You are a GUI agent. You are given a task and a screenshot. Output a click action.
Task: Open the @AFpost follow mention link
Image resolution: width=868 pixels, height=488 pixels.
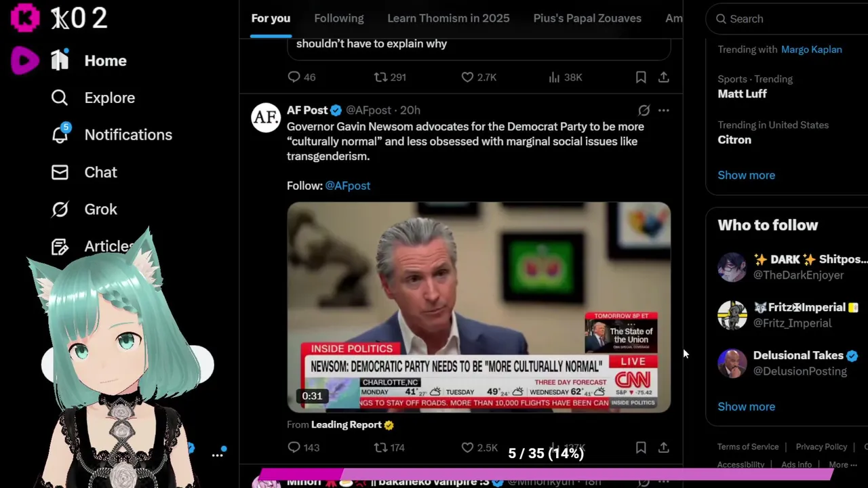[347, 186]
